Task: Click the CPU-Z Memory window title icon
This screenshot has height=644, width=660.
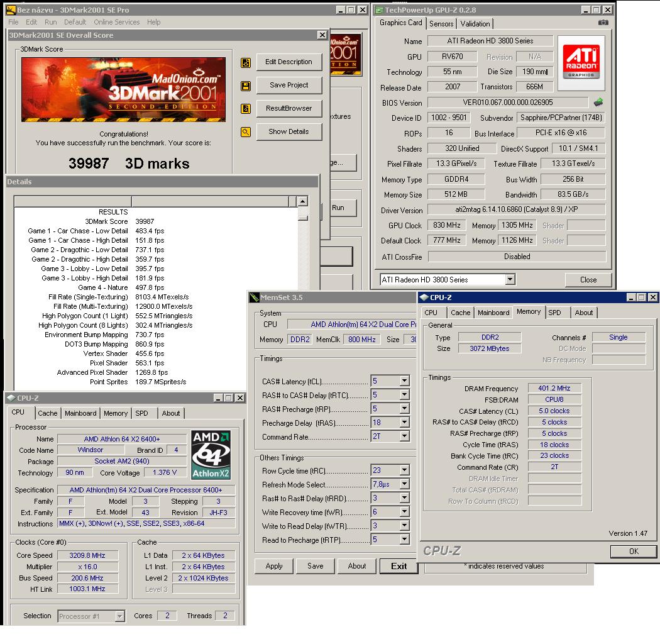Action: click(424, 297)
